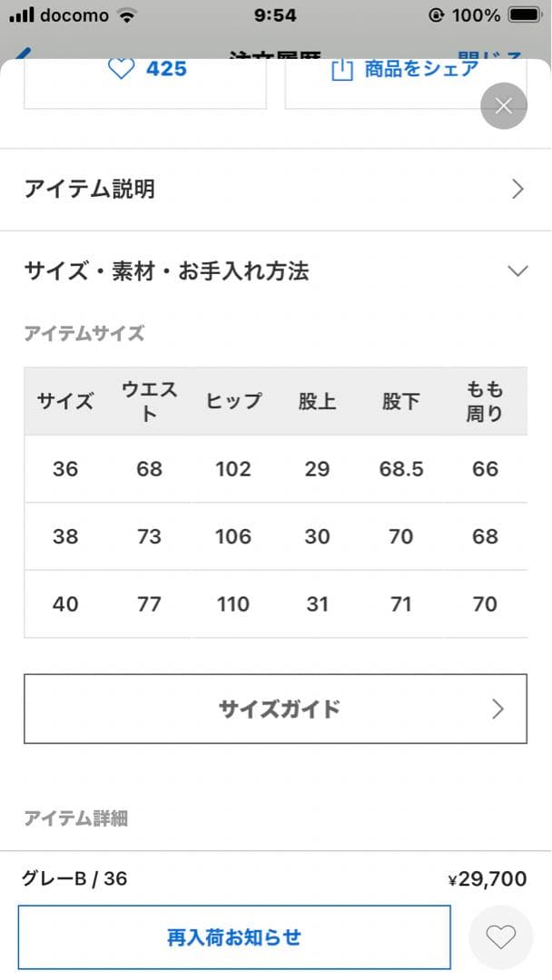This screenshot has width=552, height=980.
Task: Tap the grey X close circle
Action: pyautogui.click(x=504, y=106)
